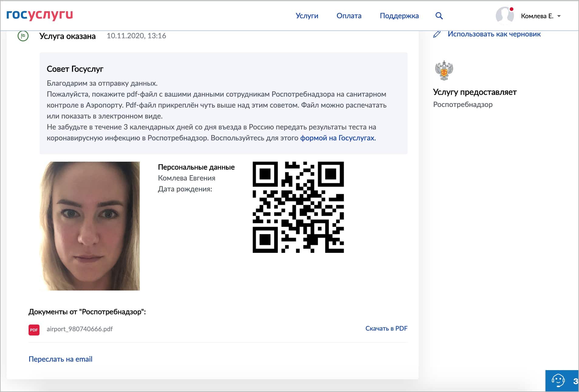Click the applicant photo thumbnail

click(90, 226)
